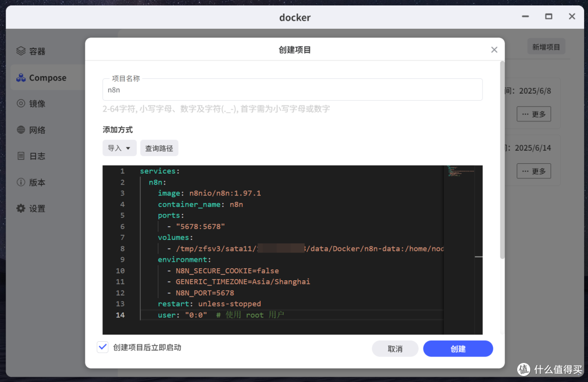Select 网络 menu label
The height and width of the screenshot is (382, 588).
tap(37, 130)
